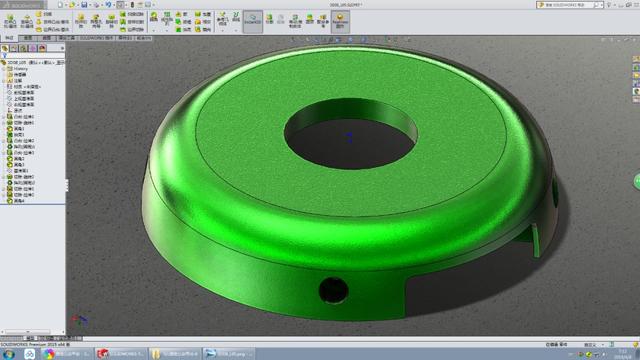Screen dimensions: 640x360
Task: Open the ConfigurationManager tab icon
Action: click(x=24, y=48)
